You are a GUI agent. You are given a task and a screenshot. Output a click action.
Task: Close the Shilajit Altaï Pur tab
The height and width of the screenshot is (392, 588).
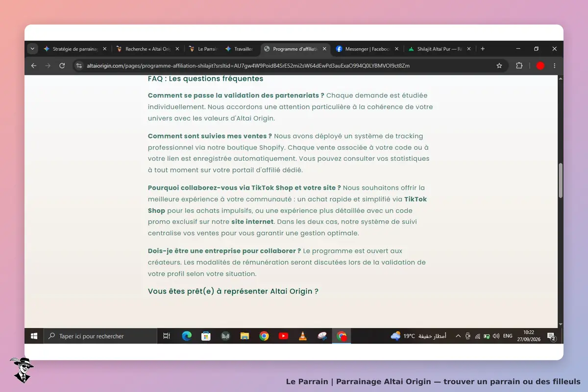pyautogui.click(x=469, y=49)
